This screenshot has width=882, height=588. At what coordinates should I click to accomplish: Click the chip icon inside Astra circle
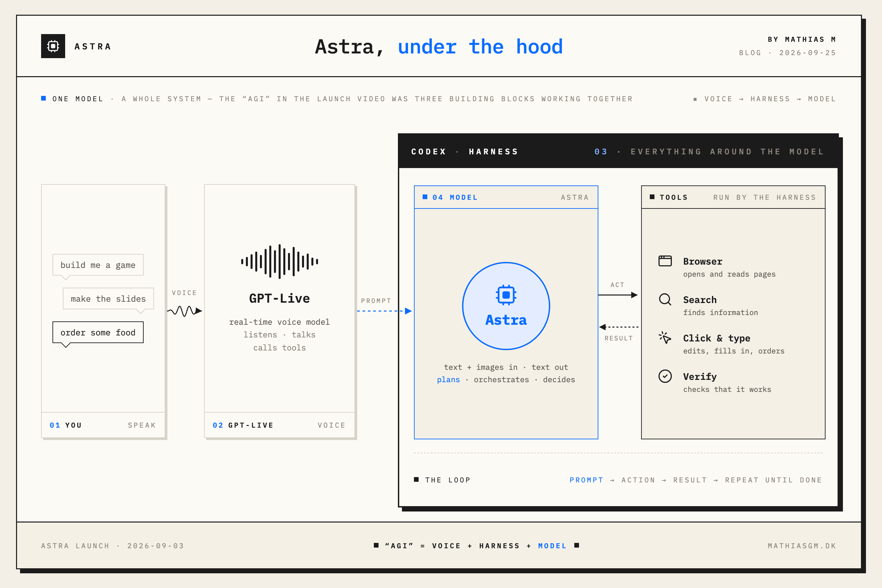click(506, 295)
